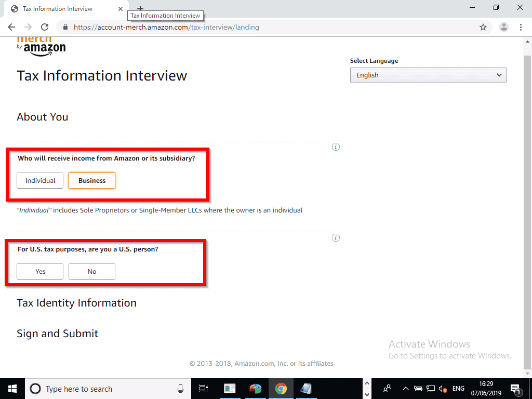The width and height of the screenshot is (532, 399).
Task: Click the battery power tray icon
Action: [418, 389]
